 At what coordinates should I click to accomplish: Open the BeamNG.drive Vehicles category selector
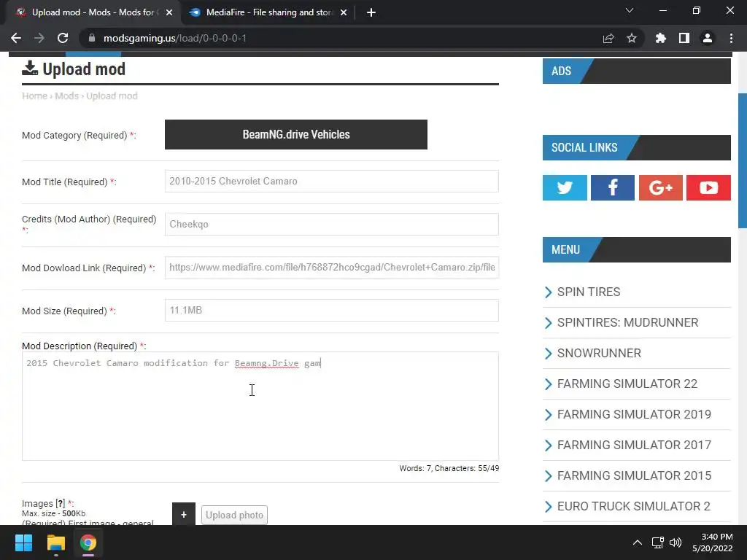click(x=296, y=134)
